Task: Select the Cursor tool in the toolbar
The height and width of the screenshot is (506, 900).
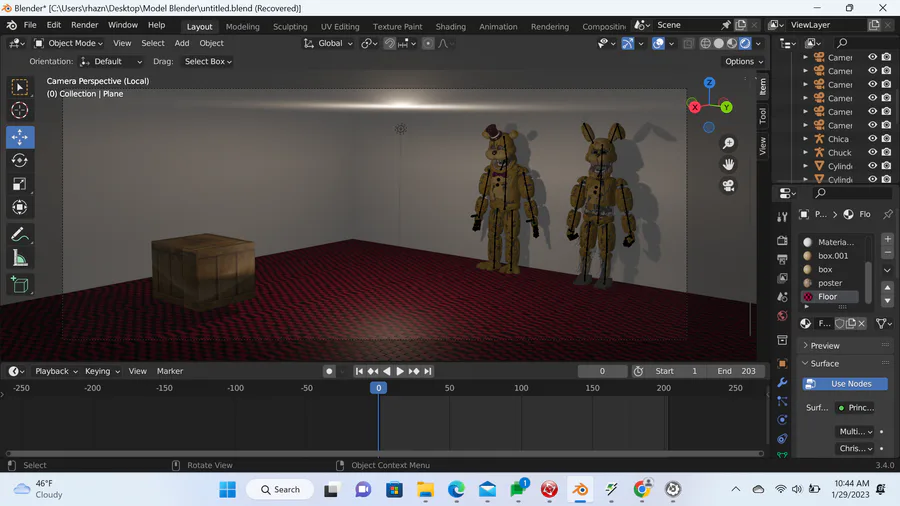Action: click(x=20, y=111)
